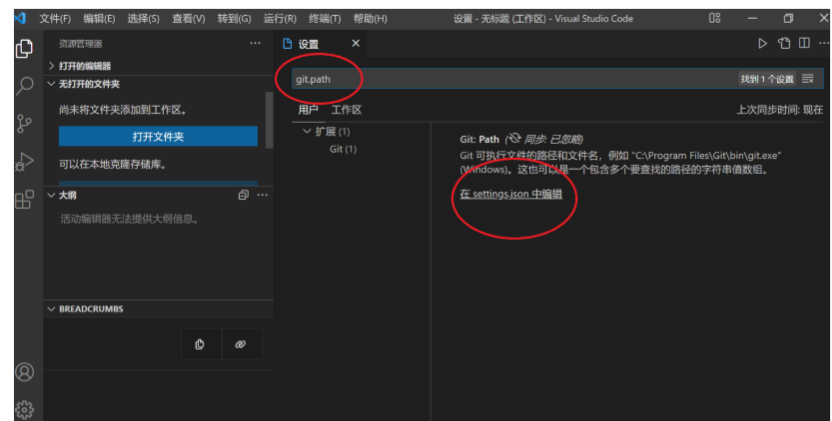The image size is (832, 421).
Task: Open Source Control view in activity bar
Action: [x=24, y=124]
